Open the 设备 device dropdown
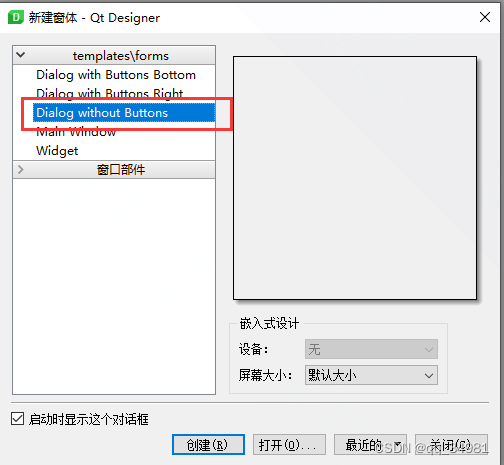 [371, 349]
